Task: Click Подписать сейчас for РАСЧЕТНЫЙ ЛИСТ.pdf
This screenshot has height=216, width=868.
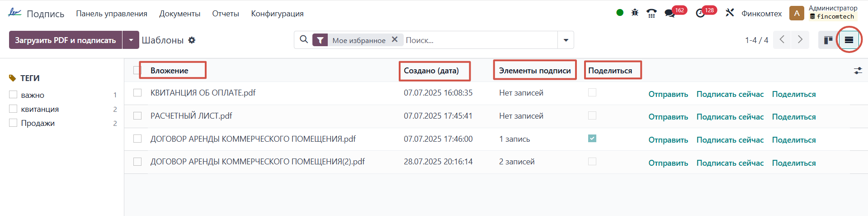Action: click(x=730, y=117)
